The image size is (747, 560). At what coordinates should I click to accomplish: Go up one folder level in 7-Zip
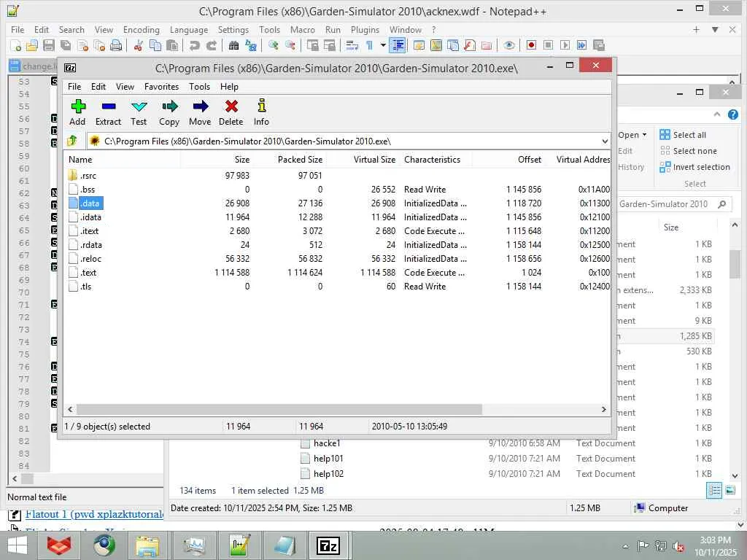coord(72,141)
